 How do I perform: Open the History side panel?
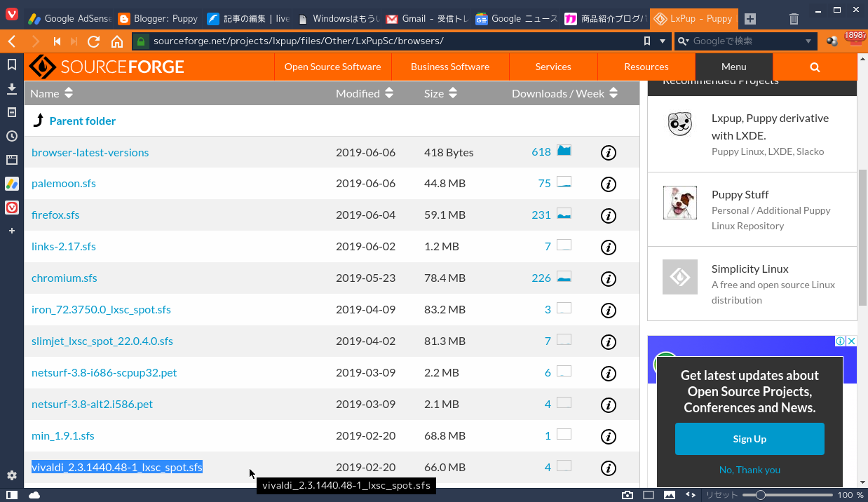point(12,136)
